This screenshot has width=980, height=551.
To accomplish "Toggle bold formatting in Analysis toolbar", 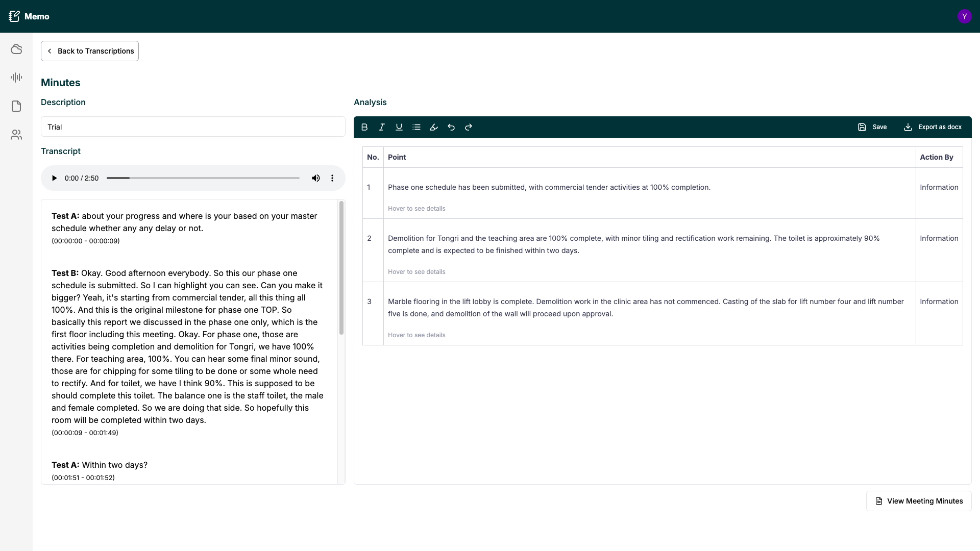I will pyautogui.click(x=364, y=127).
